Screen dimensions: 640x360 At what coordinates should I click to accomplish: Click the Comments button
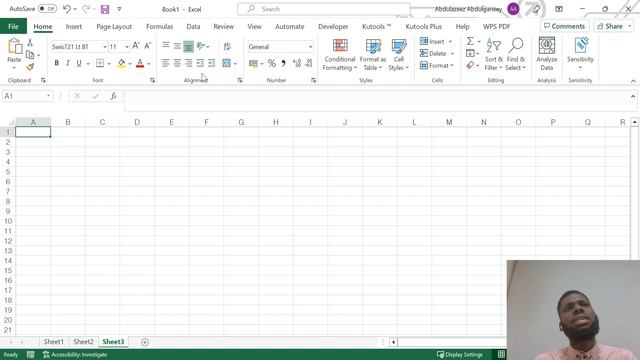[x=564, y=26]
